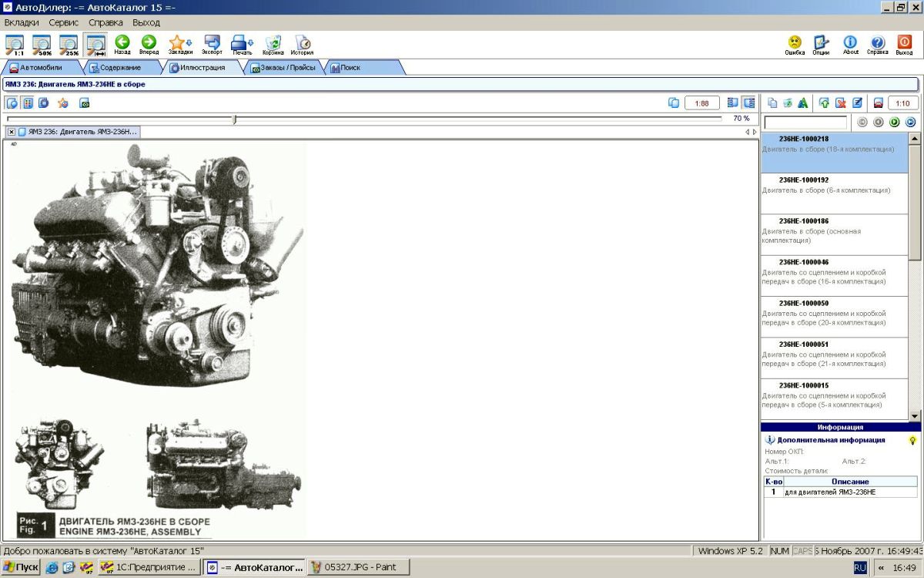This screenshot has height=578, width=924.
Task: Open the Выход menu
Action: [x=146, y=23]
